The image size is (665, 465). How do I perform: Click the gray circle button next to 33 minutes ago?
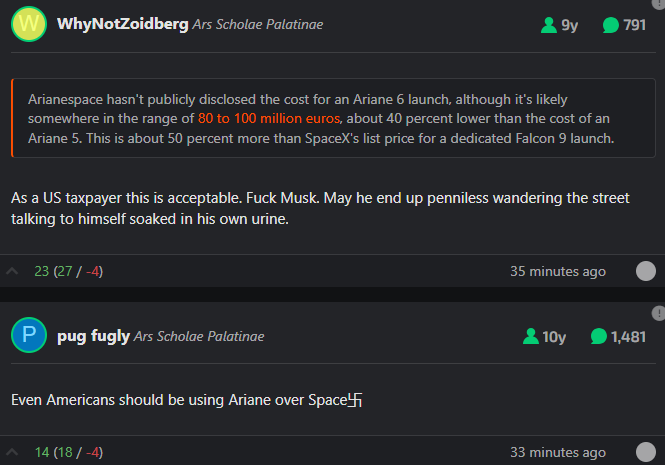(645, 452)
